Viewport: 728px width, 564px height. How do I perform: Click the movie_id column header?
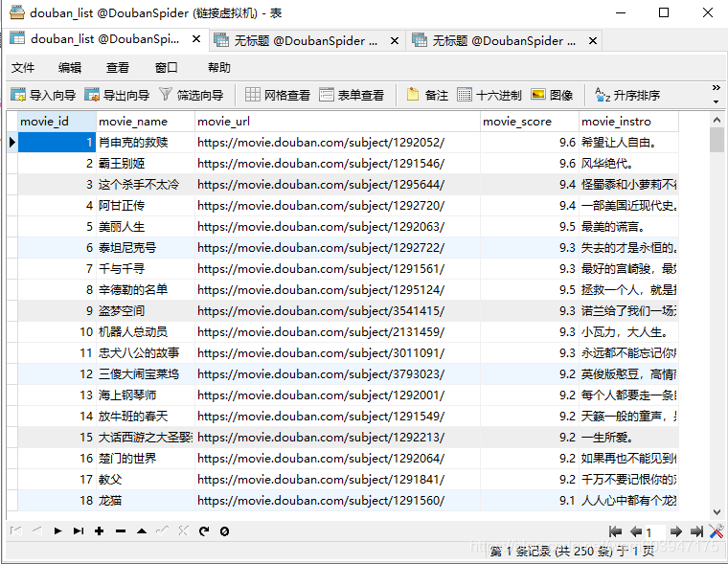pyautogui.click(x=57, y=122)
